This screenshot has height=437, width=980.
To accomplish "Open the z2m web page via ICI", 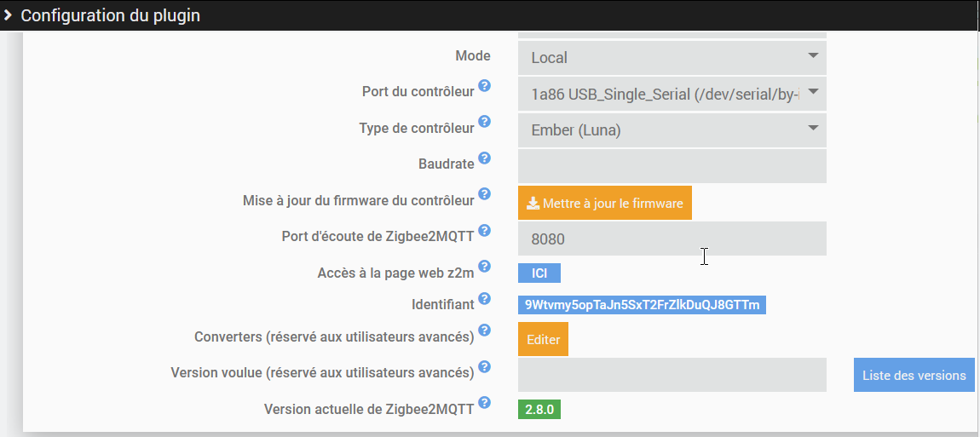I will click(x=539, y=273).
